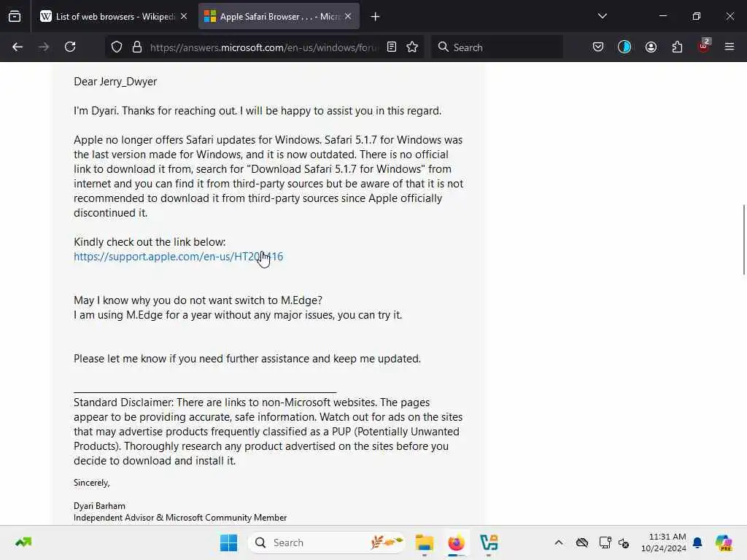The width and height of the screenshot is (747, 560).
Task: Open the Firefox View button
Action: pos(15,16)
